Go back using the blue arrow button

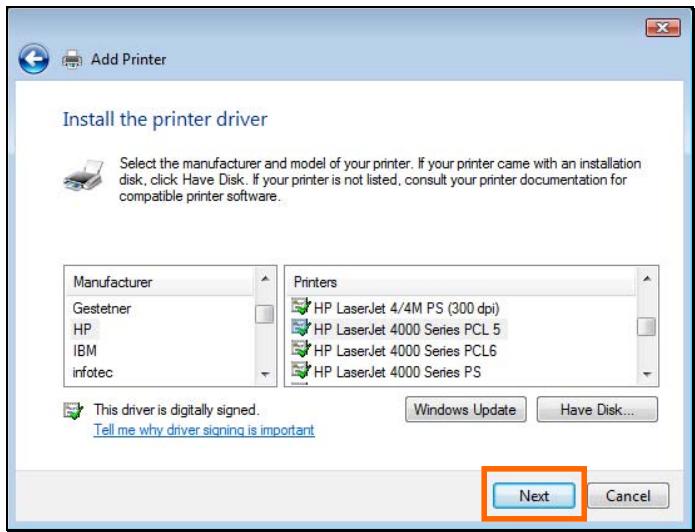coord(34,59)
